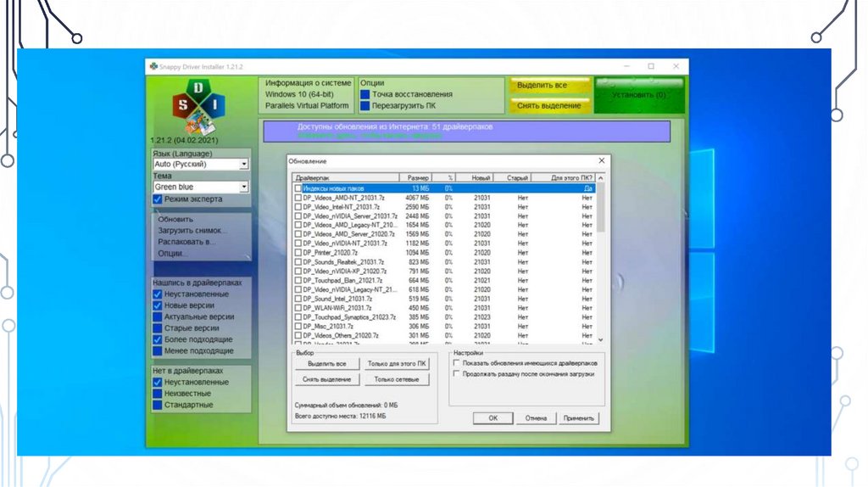
Task: Click yellow Снять выделение in main window
Action: point(549,105)
